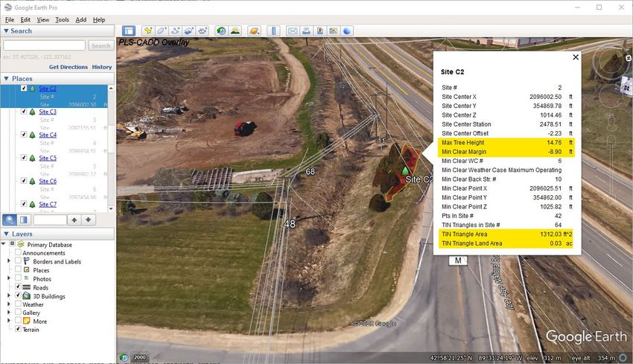Expand the More layer tree
This screenshot has height=364, width=633.
[x=9, y=321]
